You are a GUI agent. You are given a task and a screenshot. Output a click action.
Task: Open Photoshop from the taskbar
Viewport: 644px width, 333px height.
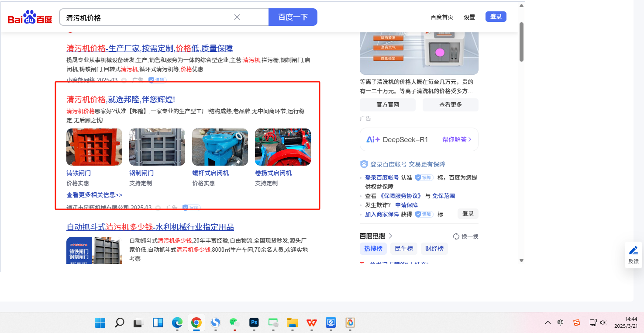pyautogui.click(x=254, y=323)
